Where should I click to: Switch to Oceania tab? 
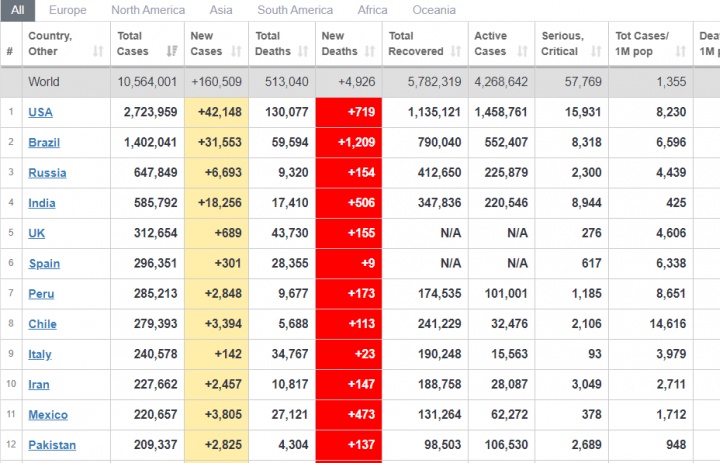[433, 10]
